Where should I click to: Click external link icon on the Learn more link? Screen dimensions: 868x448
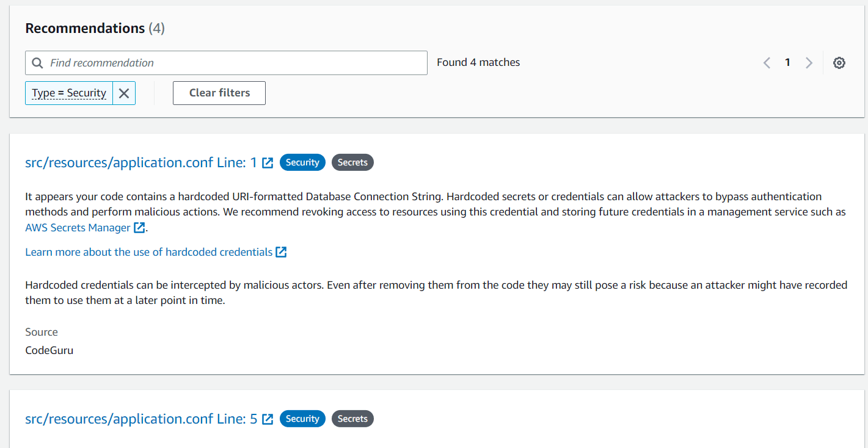pos(281,251)
